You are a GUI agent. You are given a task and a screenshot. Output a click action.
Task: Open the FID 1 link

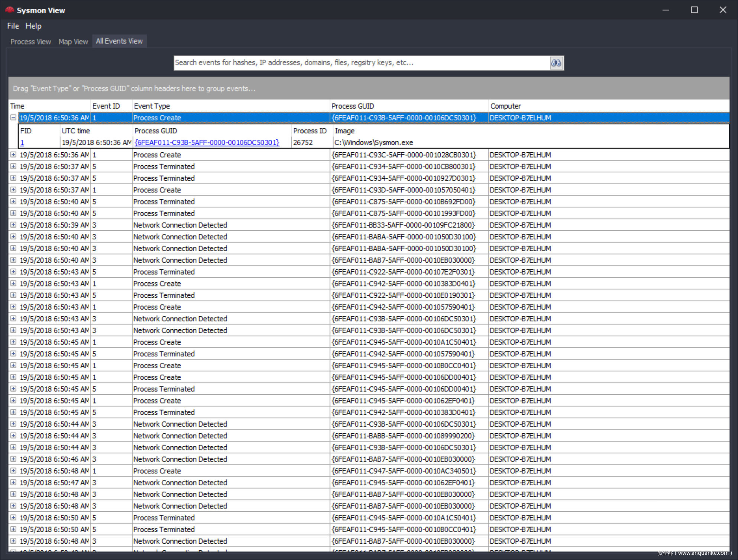point(22,143)
